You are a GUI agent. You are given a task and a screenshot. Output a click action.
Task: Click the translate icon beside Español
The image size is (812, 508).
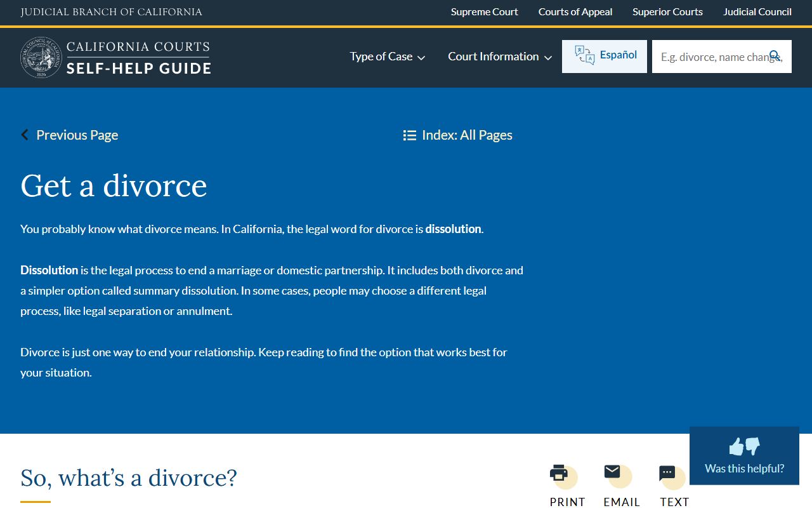coord(584,55)
